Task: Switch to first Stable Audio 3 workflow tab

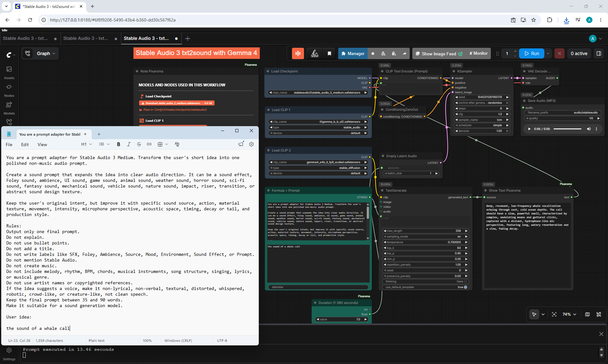Action: pos(29,38)
